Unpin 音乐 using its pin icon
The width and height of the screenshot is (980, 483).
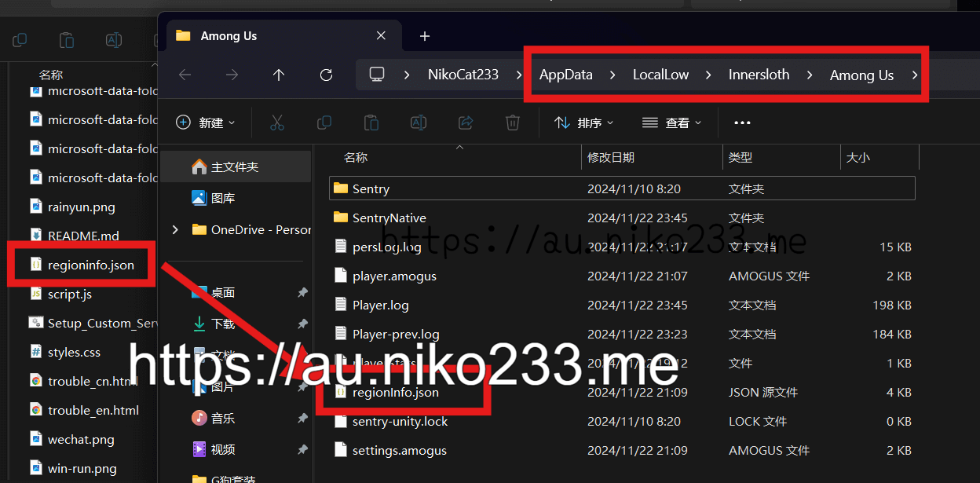[x=302, y=419]
